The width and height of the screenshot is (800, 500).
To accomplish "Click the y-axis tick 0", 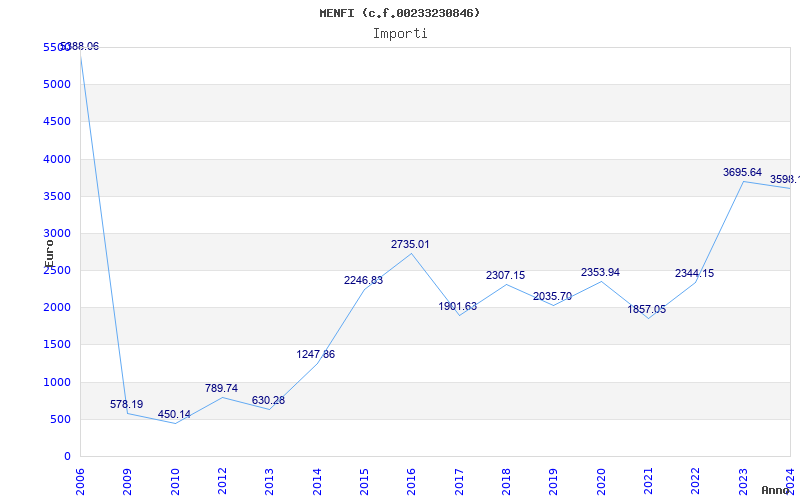I will click(x=67, y=457).
